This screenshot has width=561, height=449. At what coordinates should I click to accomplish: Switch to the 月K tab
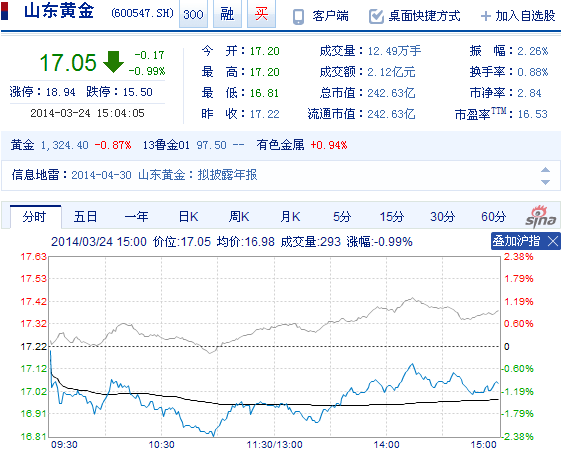tap(290, 217)
